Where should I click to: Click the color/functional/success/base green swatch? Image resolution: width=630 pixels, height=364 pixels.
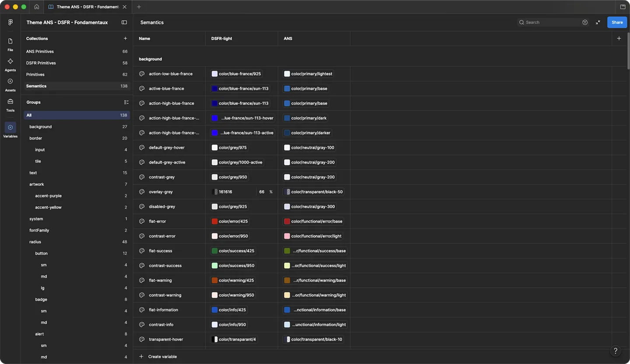(287, 251)
